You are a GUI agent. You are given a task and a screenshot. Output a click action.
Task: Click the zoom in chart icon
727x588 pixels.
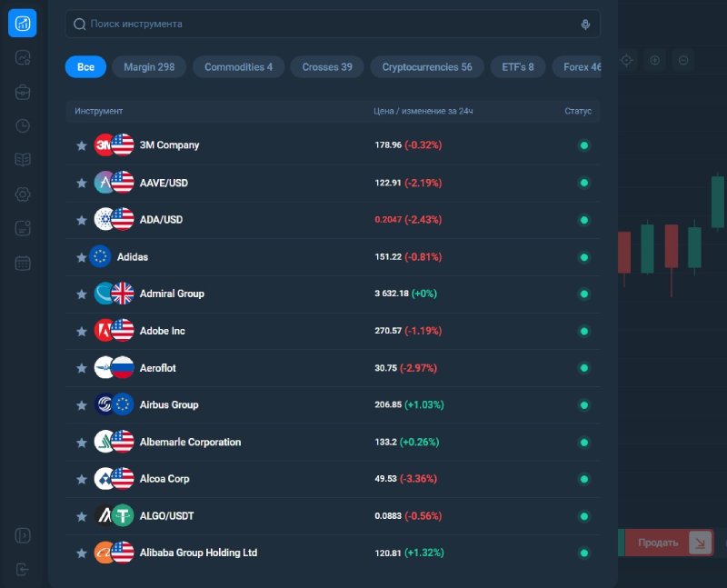click(654, 60)
